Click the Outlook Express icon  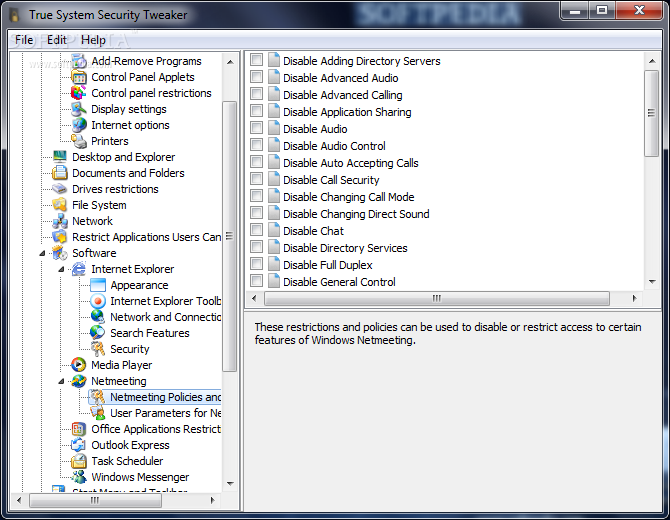point(79,445)
